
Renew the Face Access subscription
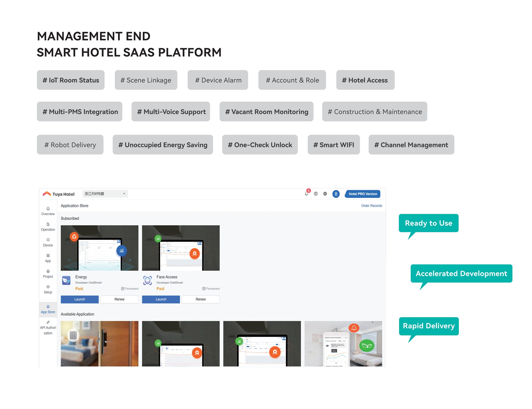click(201, 299)
